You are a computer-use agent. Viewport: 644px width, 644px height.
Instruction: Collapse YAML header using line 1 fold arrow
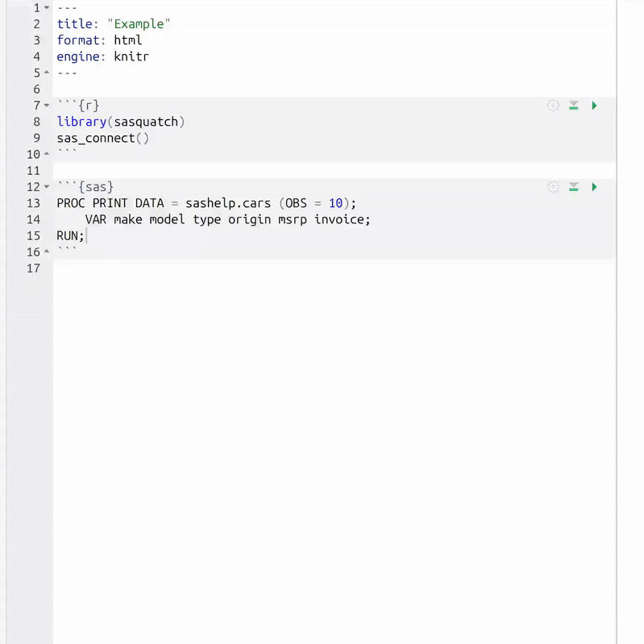(47, 8)
